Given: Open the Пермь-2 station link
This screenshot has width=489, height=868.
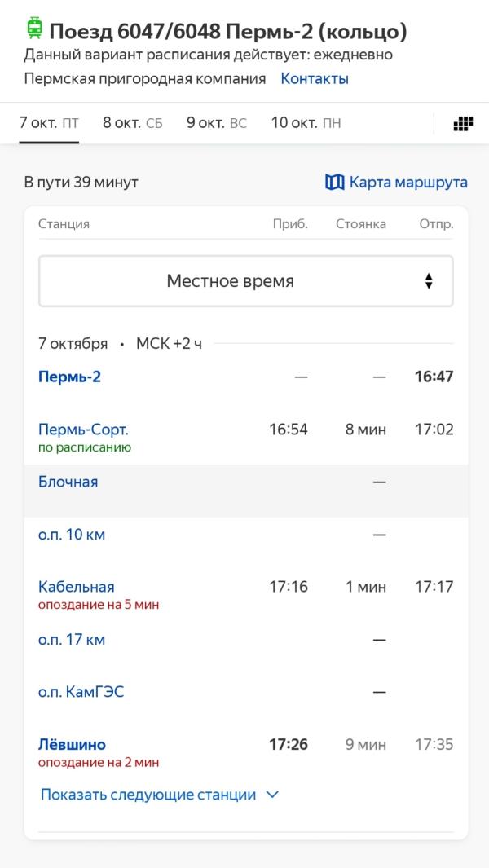Looking at the screenshot, I should pyautogui.click(x=69, y=377).
